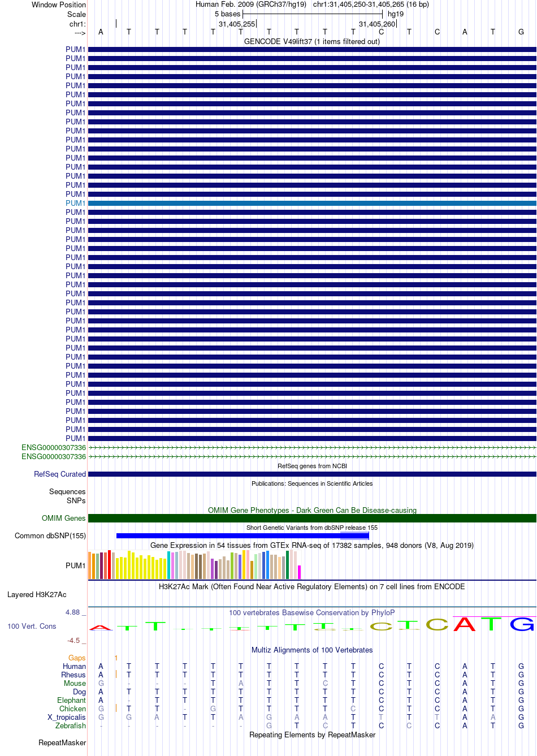Image resolution: width=537 pixels, height=756 pixels.
Task: Open Short Genetic Variants from dbSNP title
Action: (312, 528)
